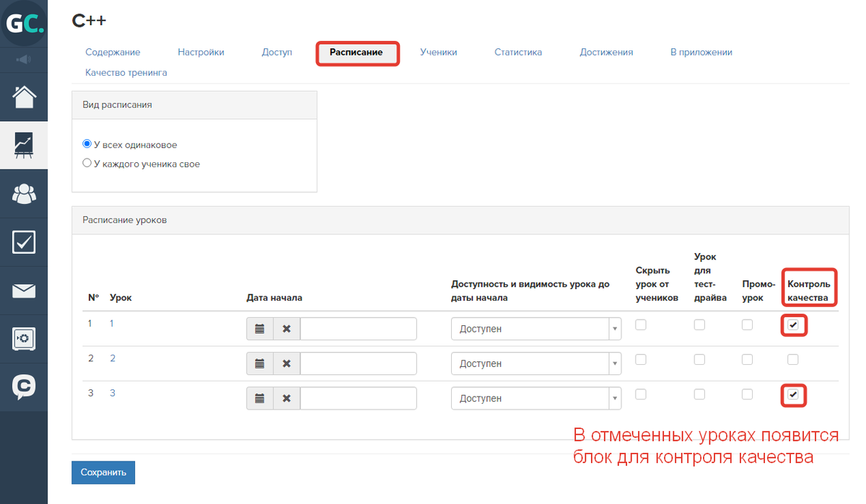Tick 'Урок для тест-драйва' for lesson 1

699,324
